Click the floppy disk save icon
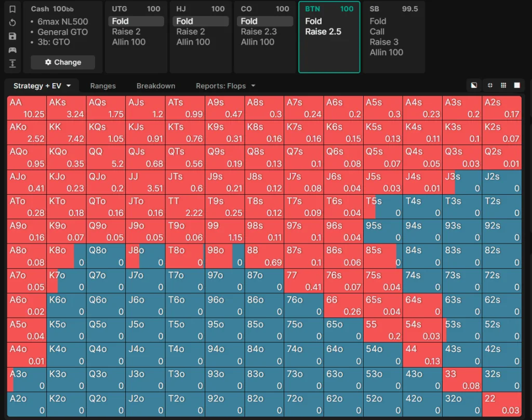 coord(12,36)
